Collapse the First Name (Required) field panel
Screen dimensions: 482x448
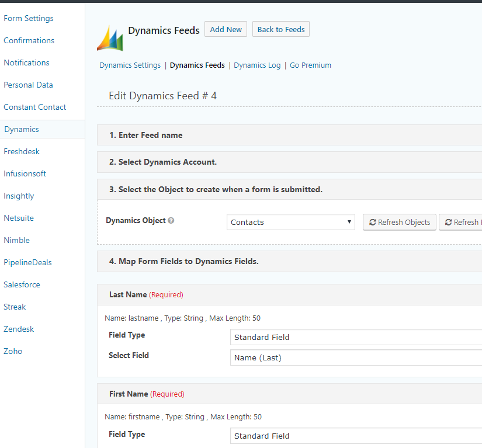(x=289, y=394)
